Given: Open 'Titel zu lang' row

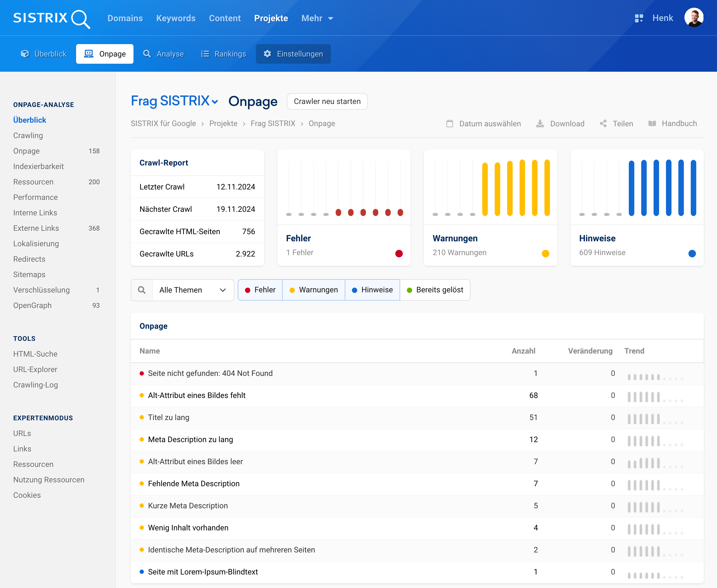Looking at the screenshot, I should coord(417,417).
